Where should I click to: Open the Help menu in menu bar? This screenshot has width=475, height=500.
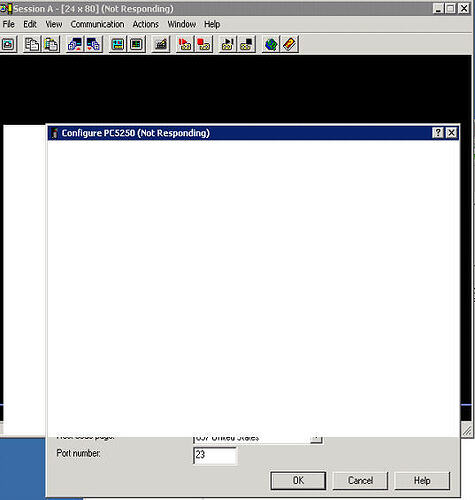212,24
